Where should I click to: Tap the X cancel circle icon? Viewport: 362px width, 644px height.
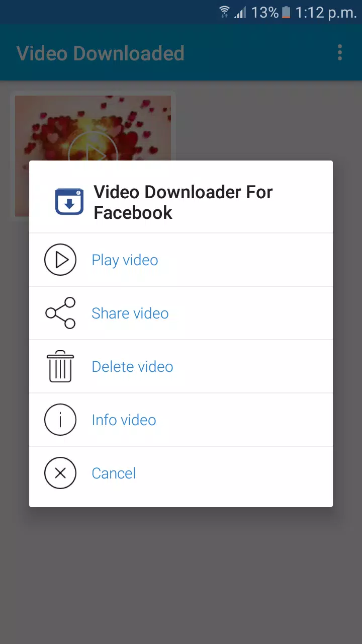pyautogui.click(x=60, y=473)
